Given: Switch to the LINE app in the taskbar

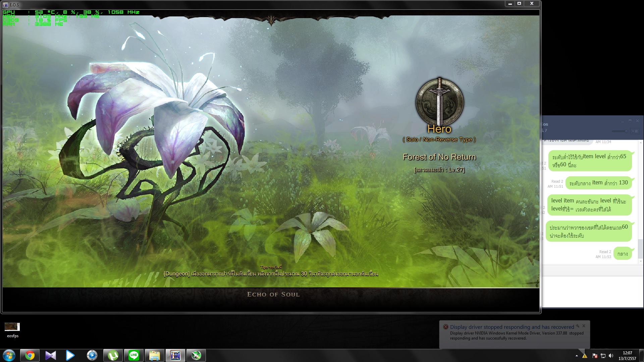Looking at the screenshot, I should [134, 355].
